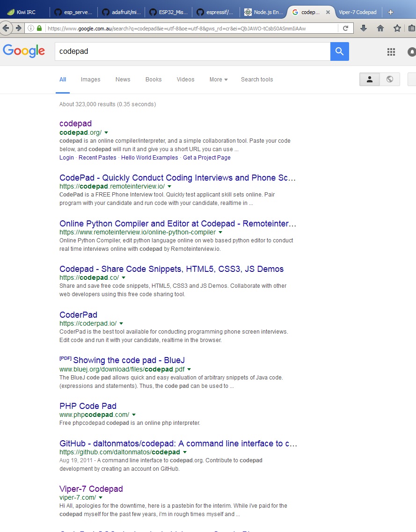Open the codepad result title link
Screen dimensions: 416x532
point(75,124)
